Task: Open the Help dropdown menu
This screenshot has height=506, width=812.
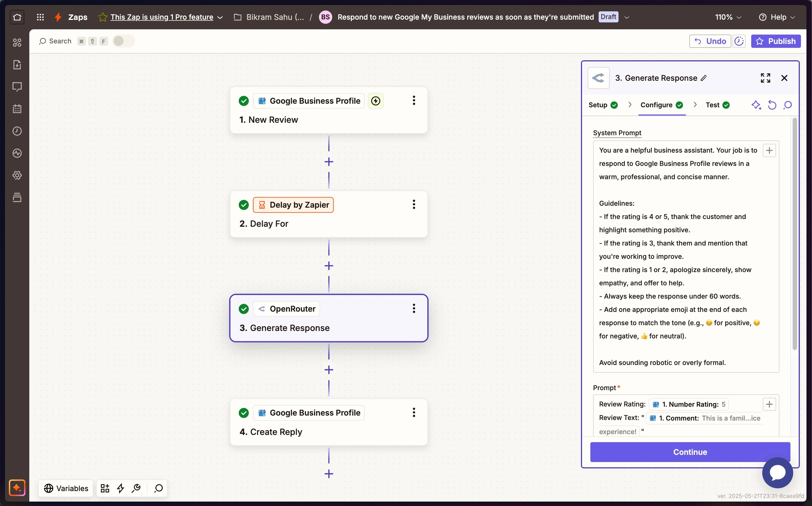Action: 777,17
